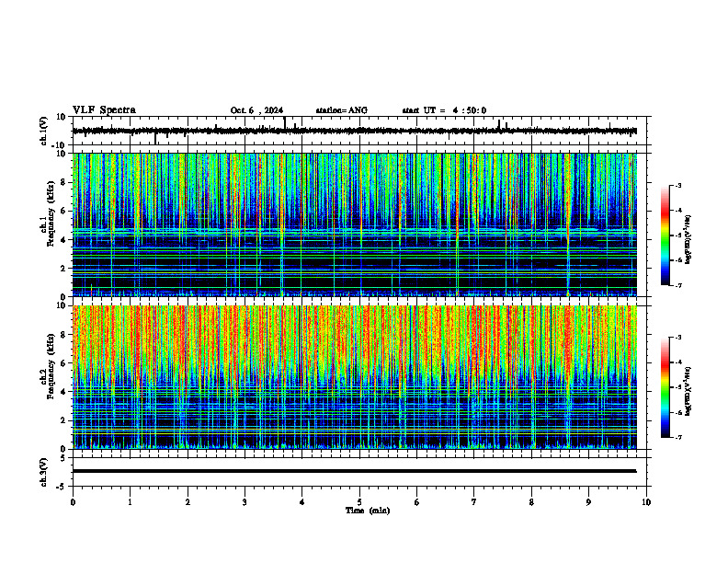Click the time axis tick label "6"
Screen dimensions: 728x563
point(417,502)
